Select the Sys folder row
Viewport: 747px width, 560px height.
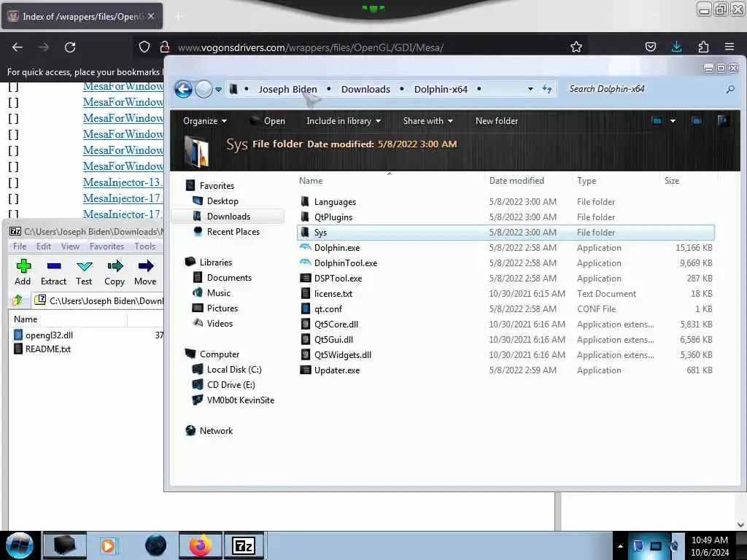tap(506, 233)
